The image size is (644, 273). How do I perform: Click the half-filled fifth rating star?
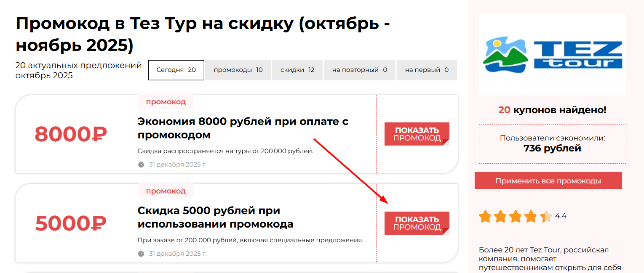(545, 217)
